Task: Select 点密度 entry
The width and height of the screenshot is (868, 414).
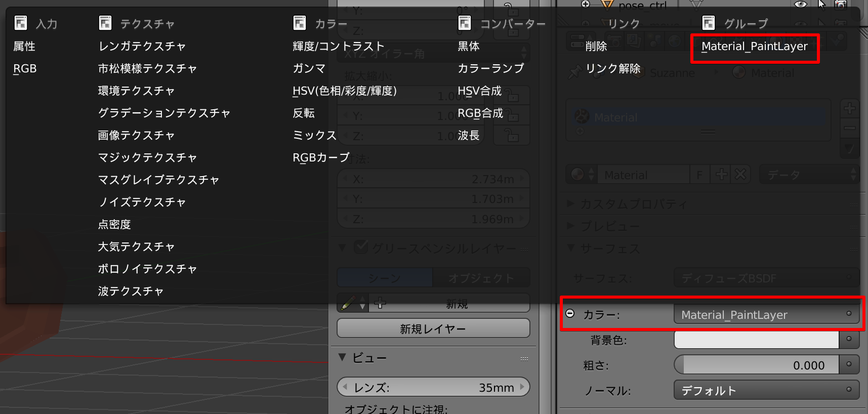Action: 114,224
